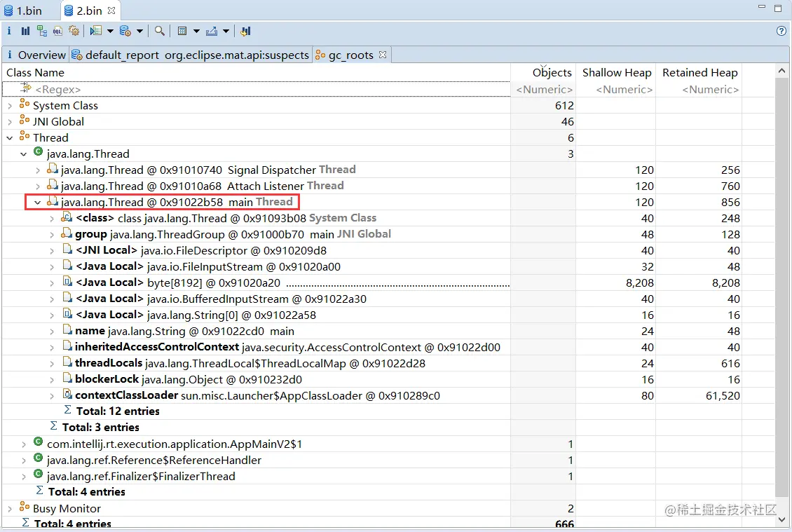Click the scrollbar down arrow

782,519
